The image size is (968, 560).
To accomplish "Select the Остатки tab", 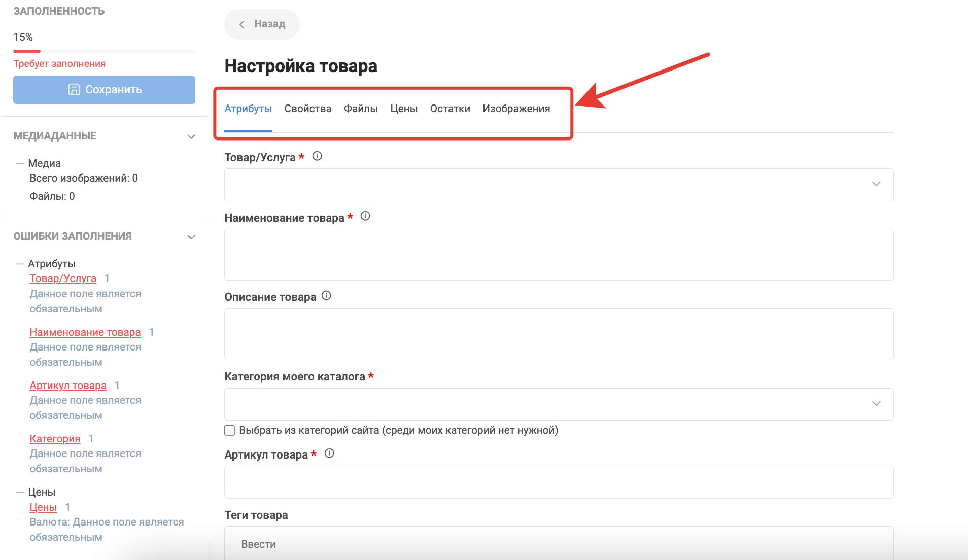I will pyautogui.click(x=450, y=109).
